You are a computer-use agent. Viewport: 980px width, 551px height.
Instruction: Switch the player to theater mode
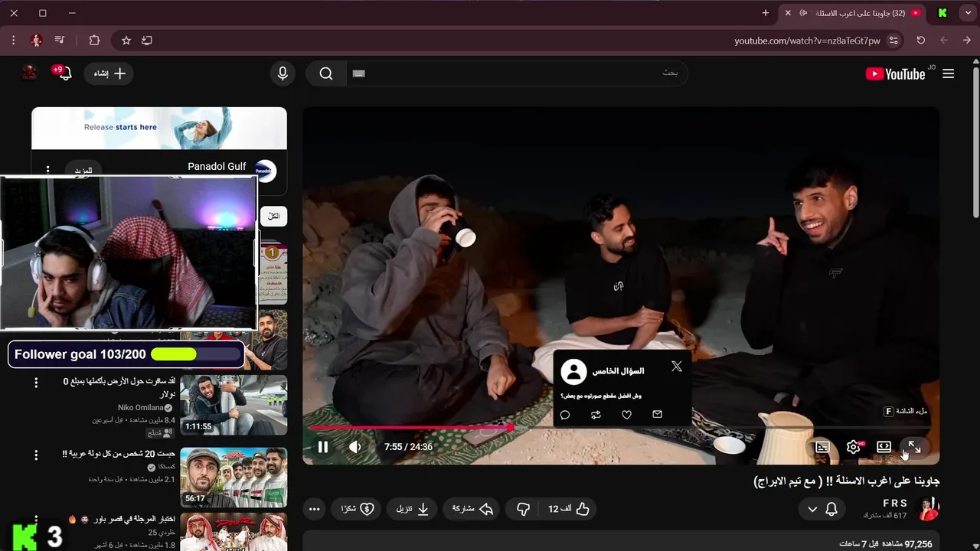884,447
